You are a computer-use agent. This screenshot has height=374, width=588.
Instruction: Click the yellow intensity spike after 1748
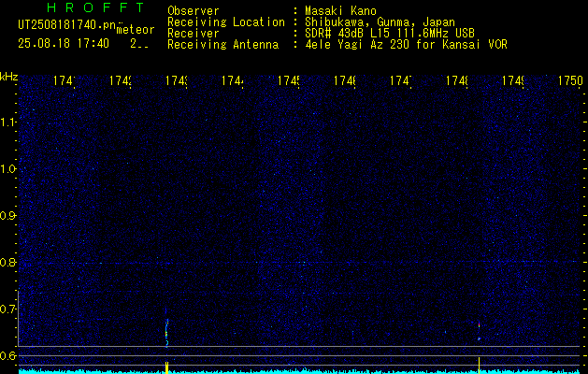point(479,365)
